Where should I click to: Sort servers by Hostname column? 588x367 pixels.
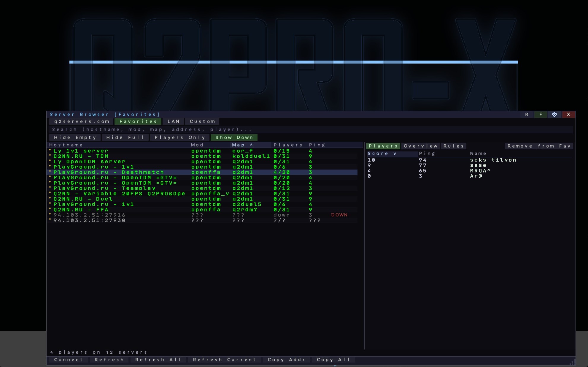pyautogui.click(x=119, y=145)
